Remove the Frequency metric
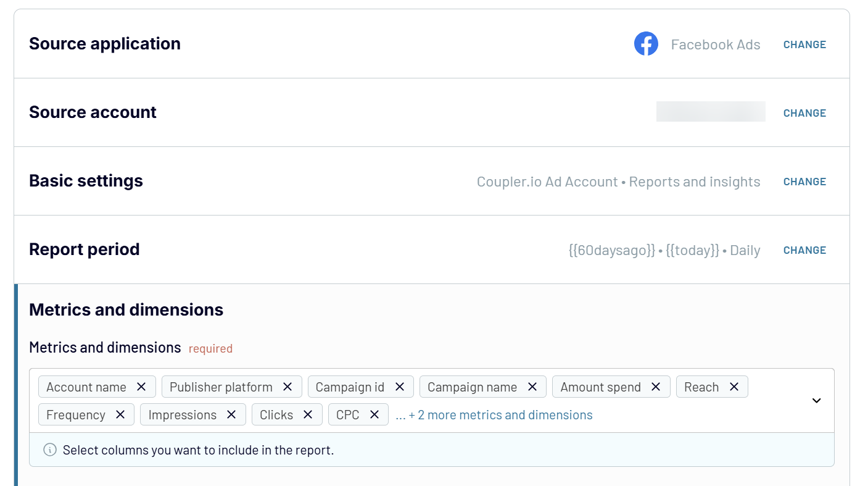 121,414
